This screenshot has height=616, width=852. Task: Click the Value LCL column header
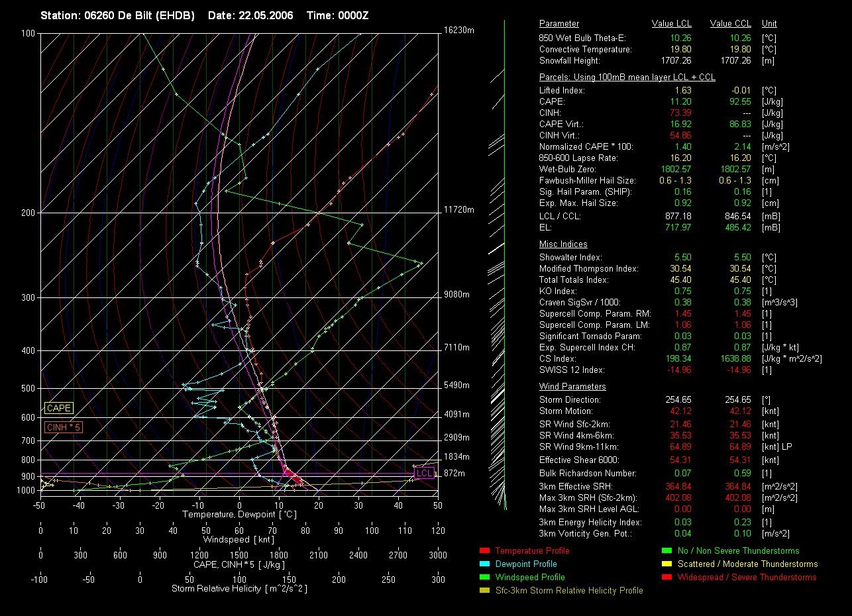coord(672,24)
